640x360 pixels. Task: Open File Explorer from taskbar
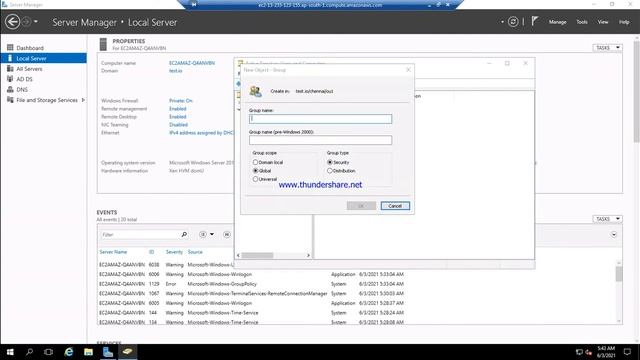click(88, 352)
